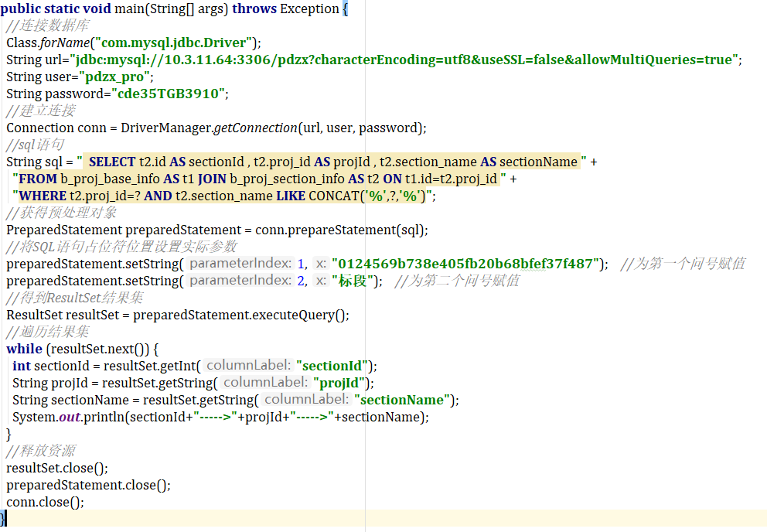Click the LIKE keyword in the SQL
Viewport: 767px width, 532px height.
[x=291, y=196]
